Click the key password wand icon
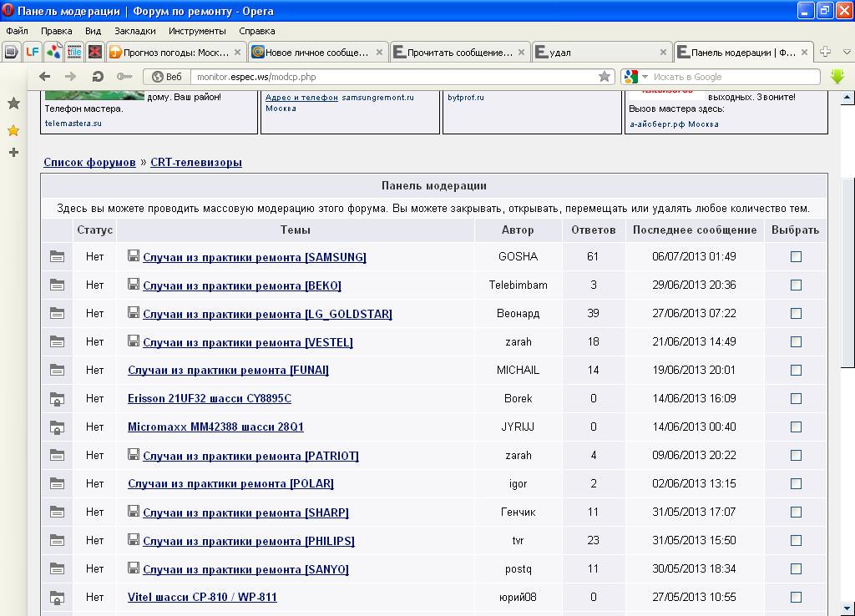 tap(124, 76)
